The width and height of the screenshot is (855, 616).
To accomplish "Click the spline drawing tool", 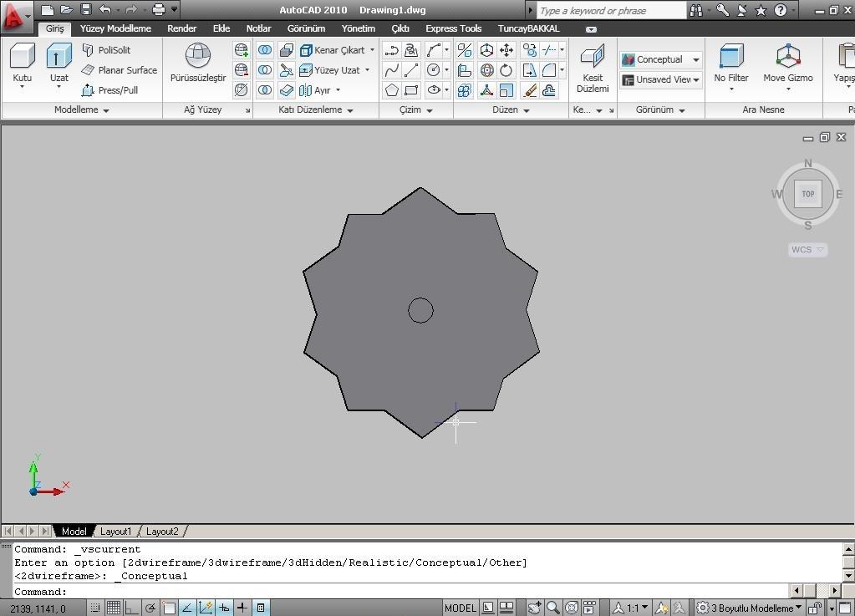I will [x=391, y=70].
